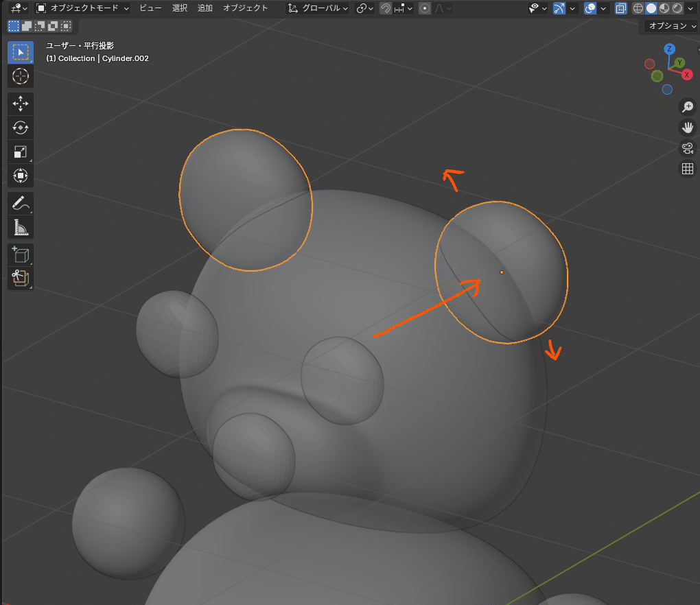Click the Y axis on navigation gizmo
Viewport: 700px width, 605px height.
click(679, 63)
